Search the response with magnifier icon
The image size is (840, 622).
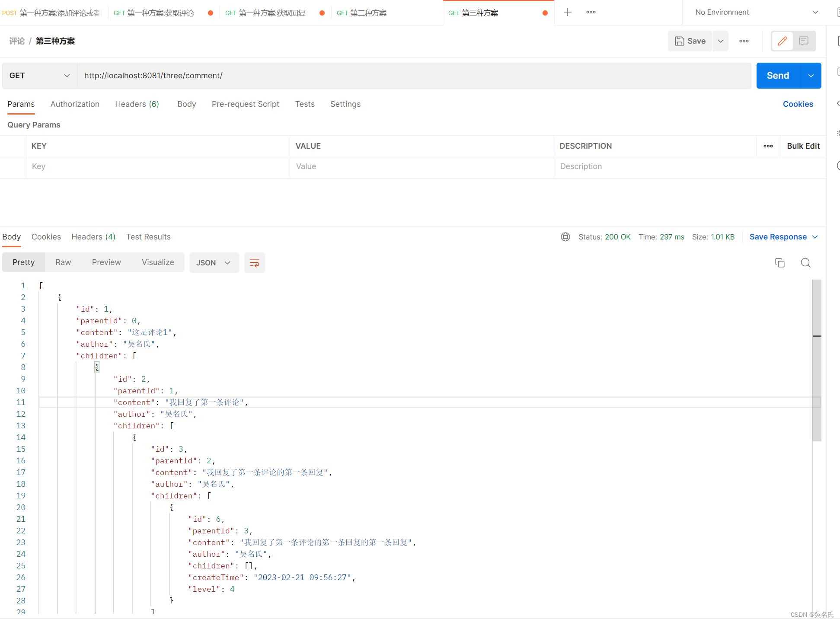[x=806, y=263]
